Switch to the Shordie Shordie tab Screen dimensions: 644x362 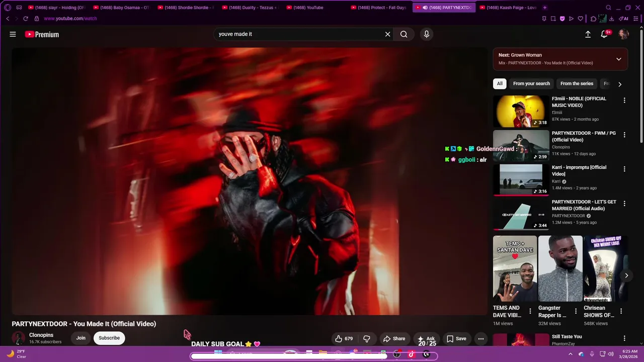[x=185, y=8]
